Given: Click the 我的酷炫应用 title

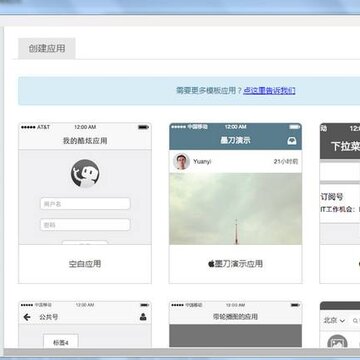Looking at the screenshot, I should click(85, 141).
